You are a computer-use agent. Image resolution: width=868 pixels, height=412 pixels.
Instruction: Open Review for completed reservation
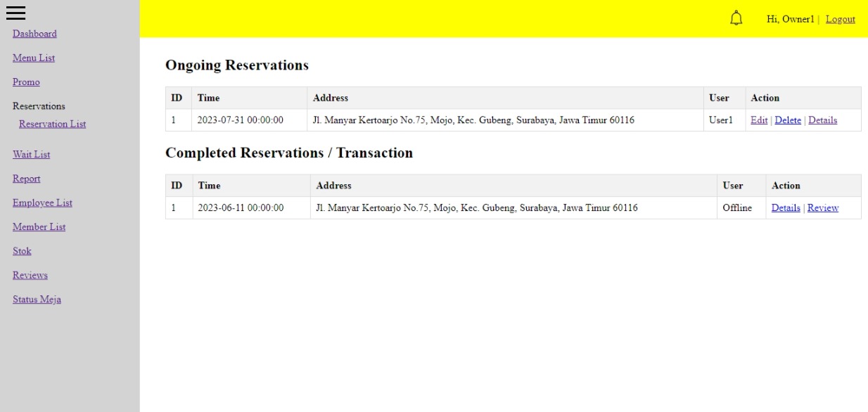[823, 208]
